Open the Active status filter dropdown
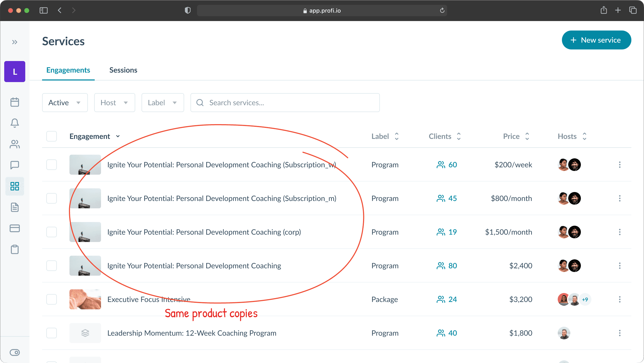 coord(65,103)
